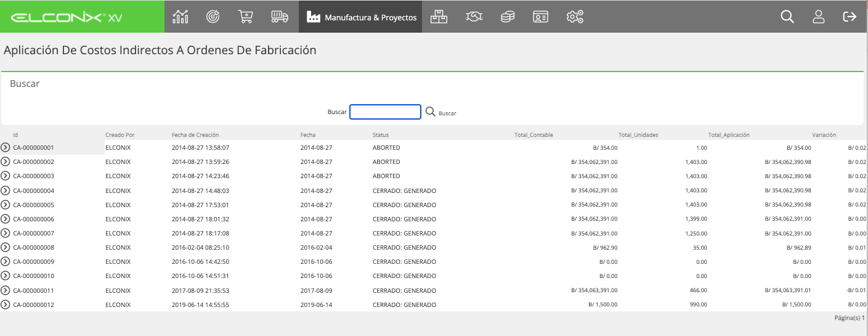
Task: Open record arrow for CA-000000008
Action: click(6, 247)
